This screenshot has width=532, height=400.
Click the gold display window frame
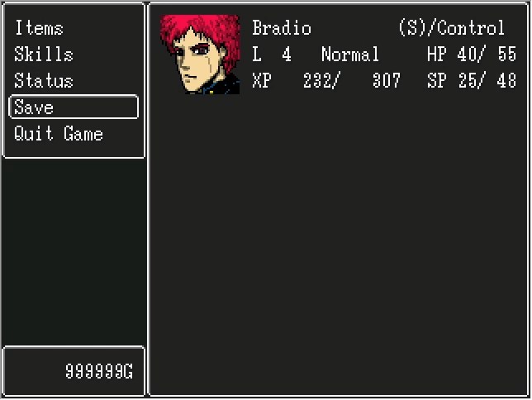74,371
